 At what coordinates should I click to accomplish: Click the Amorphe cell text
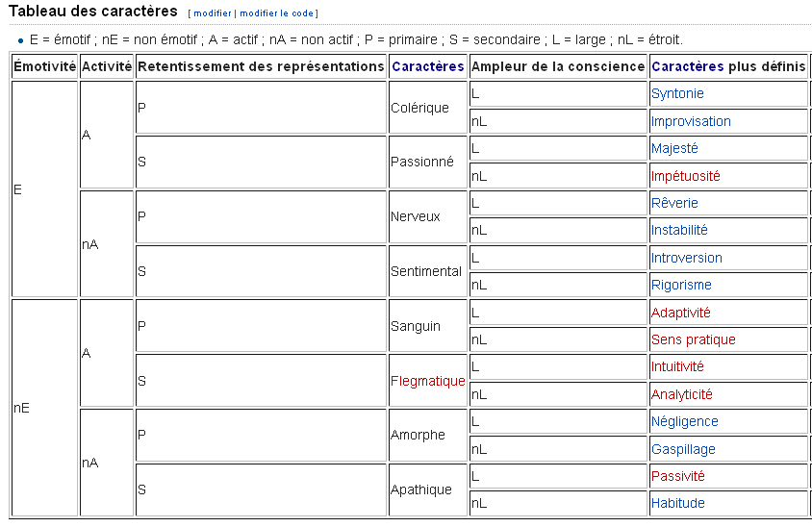tap(418, 436)
